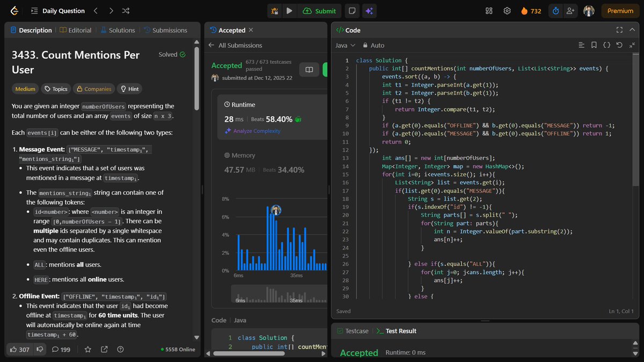This screenshot has width=644, height=362.
Task: Go to previous question arrow
Action: tap(96, 11)
